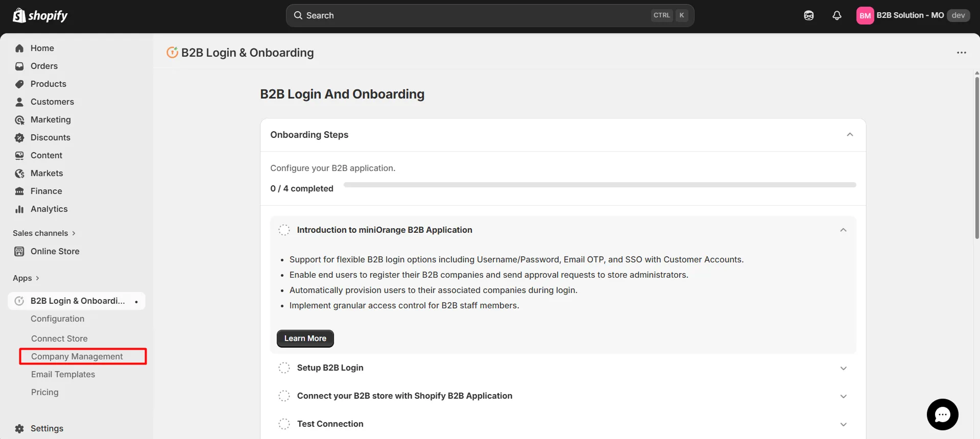Open Email Templates page
Image resolution: width=980 pixels, height=439 pixels.
tap(63, 374)
